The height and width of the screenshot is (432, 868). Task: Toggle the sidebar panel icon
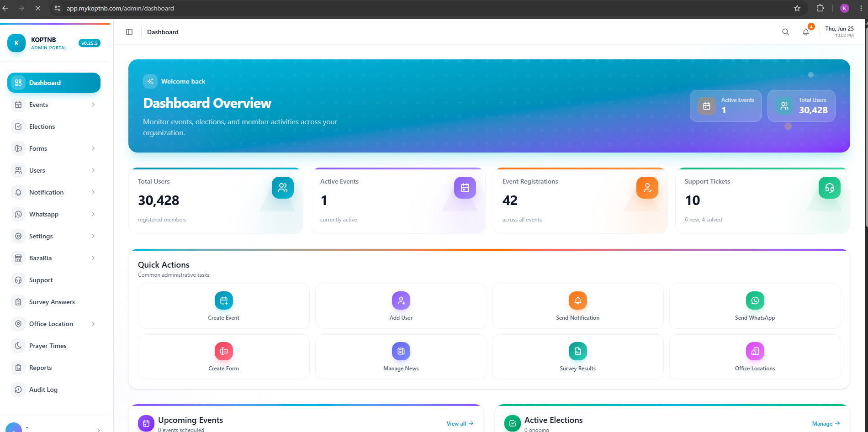click(x=129, y=32)
